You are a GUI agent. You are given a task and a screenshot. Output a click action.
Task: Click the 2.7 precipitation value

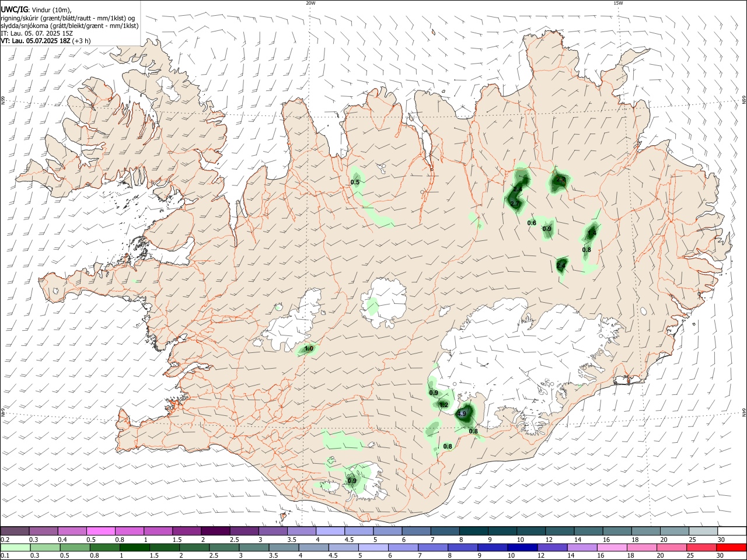coord(514,204)
